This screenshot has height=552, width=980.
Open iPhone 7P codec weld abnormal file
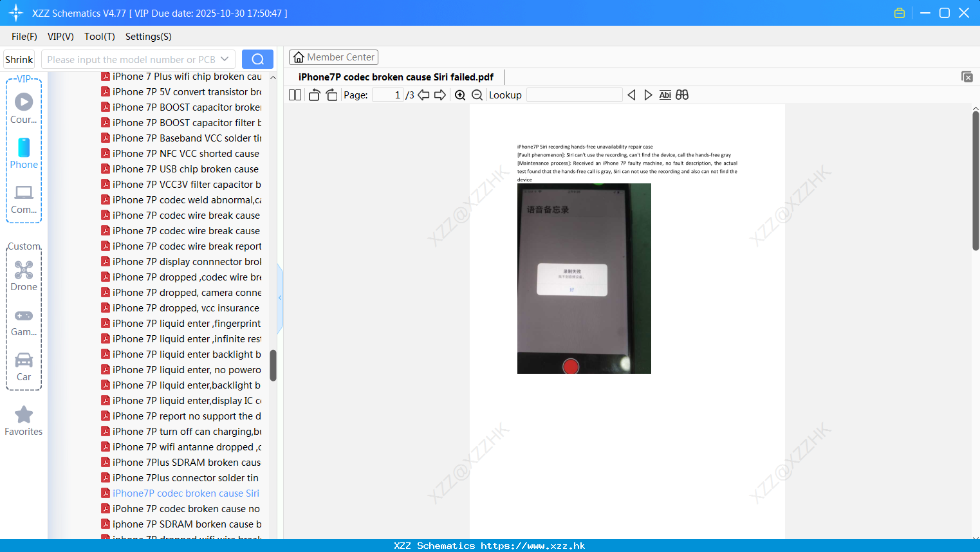181,200
